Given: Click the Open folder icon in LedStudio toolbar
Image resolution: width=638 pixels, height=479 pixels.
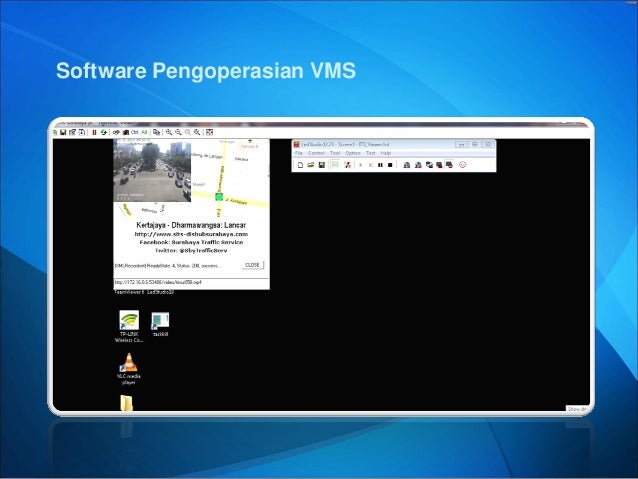Looking at the screenshot, I should coord(311,165).
